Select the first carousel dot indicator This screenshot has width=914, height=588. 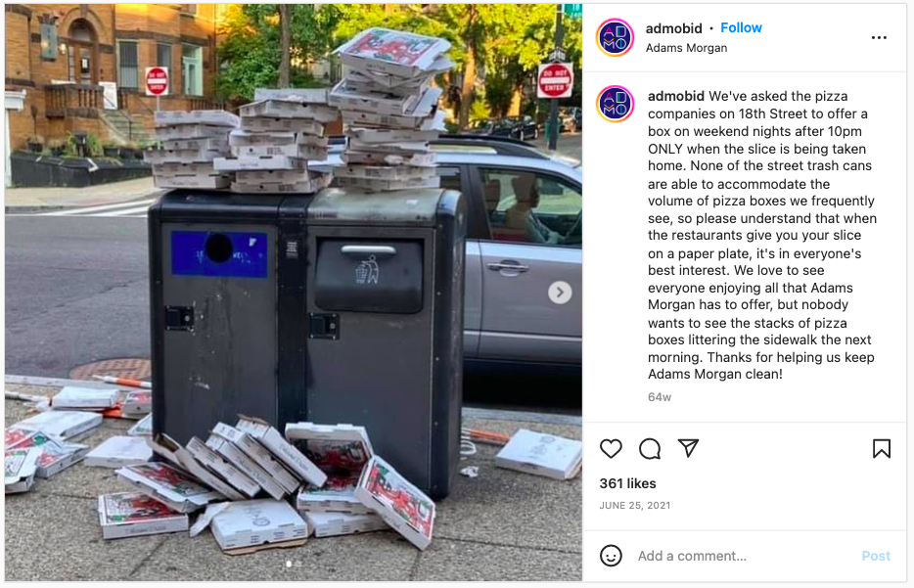click(x=289, y=565)
